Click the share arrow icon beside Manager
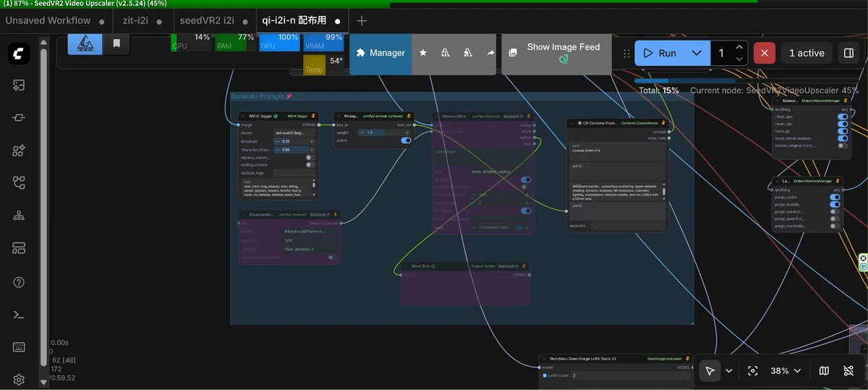The width and height of the screenshot is (868, 390). 491,53
